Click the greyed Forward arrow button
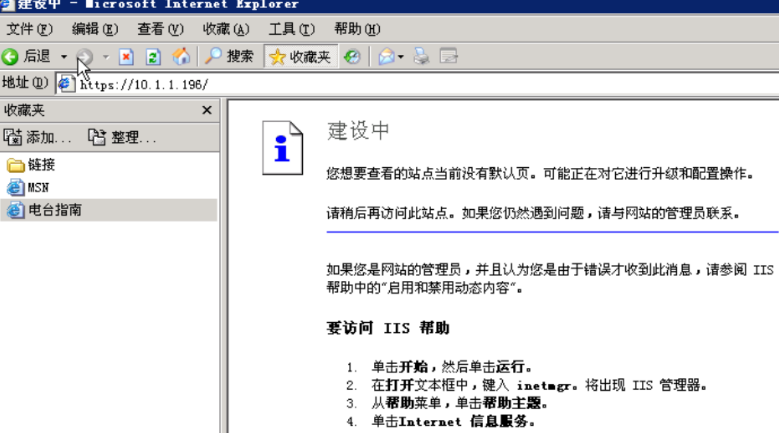This screenshot has width=779, height=433. coord(85,57)
